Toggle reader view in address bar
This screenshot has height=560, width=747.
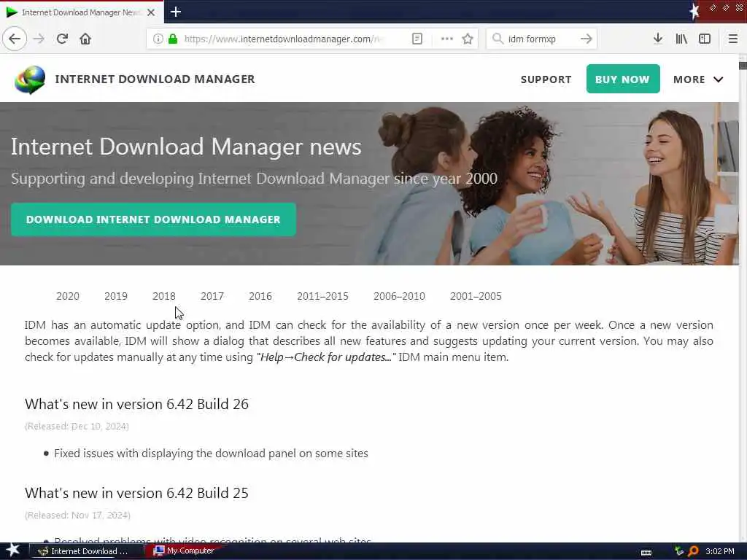(x=417, y=39)
